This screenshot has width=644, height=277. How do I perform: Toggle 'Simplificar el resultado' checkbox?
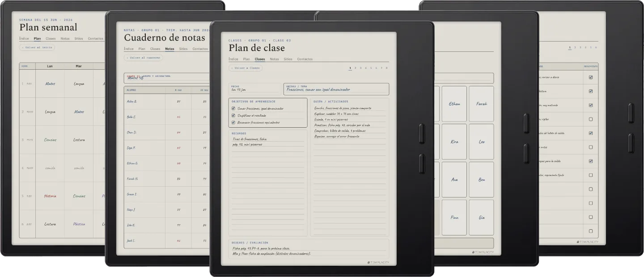233,115
